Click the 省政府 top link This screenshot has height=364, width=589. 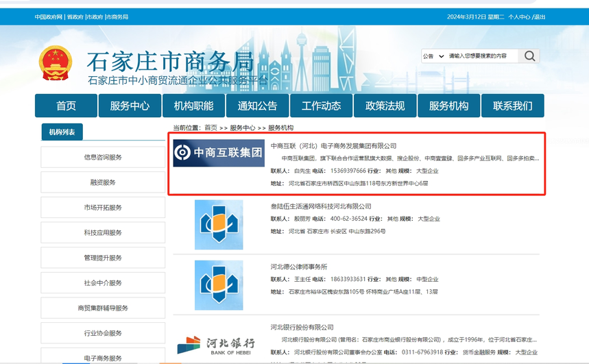pyautogui.click(x=75, y=17)
